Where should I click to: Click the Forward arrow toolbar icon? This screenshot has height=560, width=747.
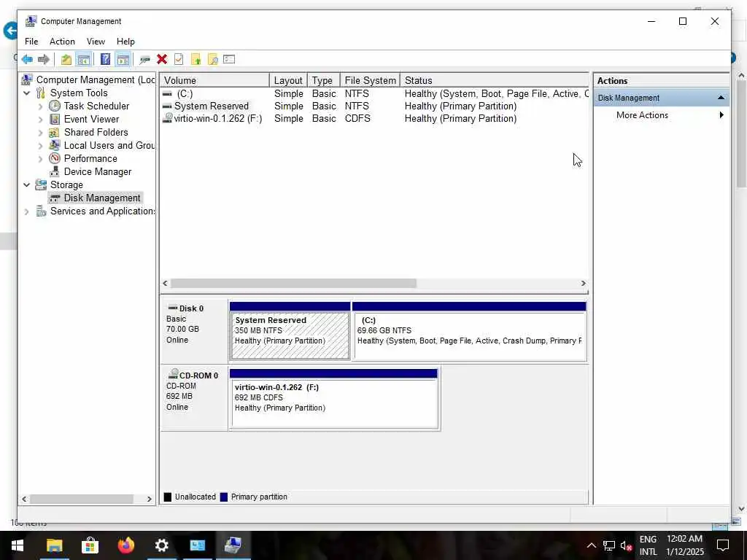(x=43, y=60)
